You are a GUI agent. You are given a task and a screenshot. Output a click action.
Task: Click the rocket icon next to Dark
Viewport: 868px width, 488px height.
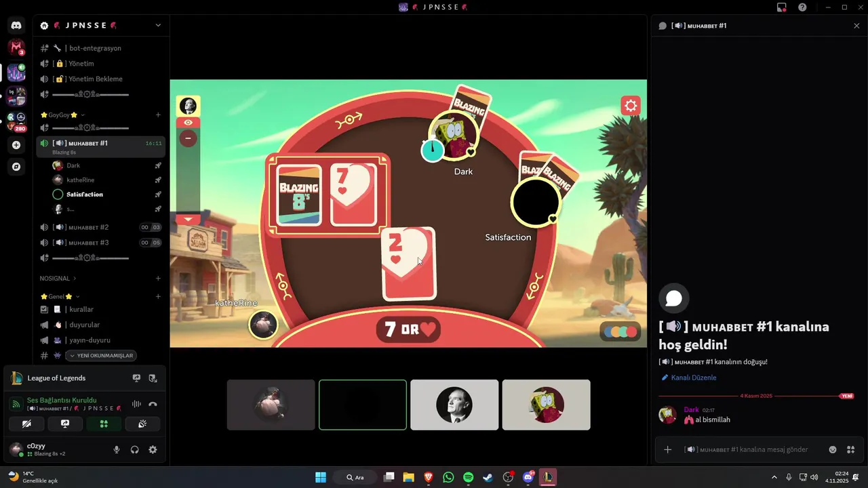(157, 165)
